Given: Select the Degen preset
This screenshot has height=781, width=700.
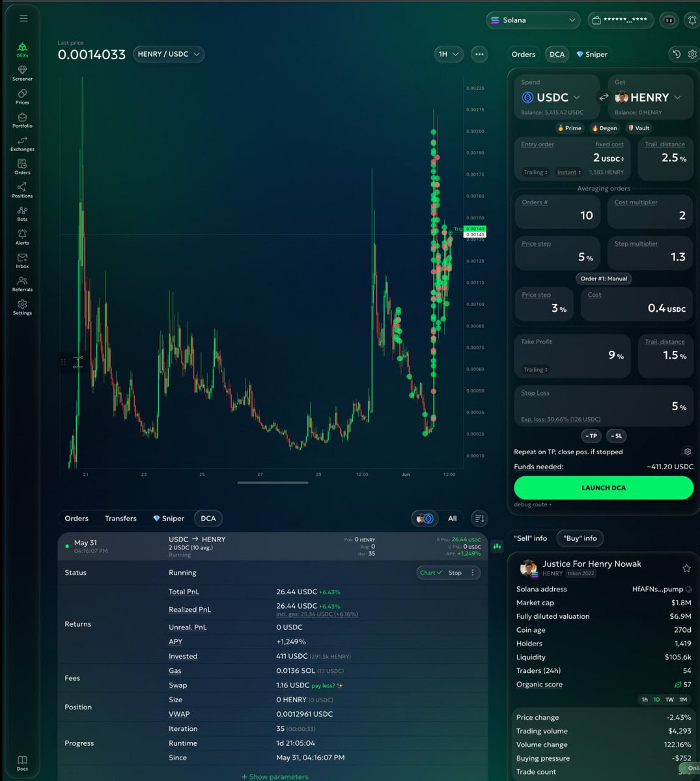Looking at the screenshot, I should click(604, 128).
